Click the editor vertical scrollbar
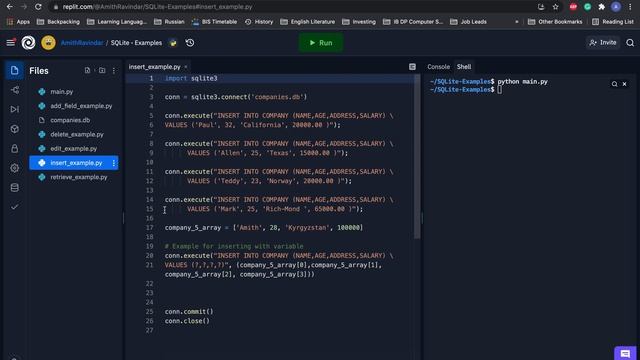The image size is (640, 360). click(x=417, y=157)
